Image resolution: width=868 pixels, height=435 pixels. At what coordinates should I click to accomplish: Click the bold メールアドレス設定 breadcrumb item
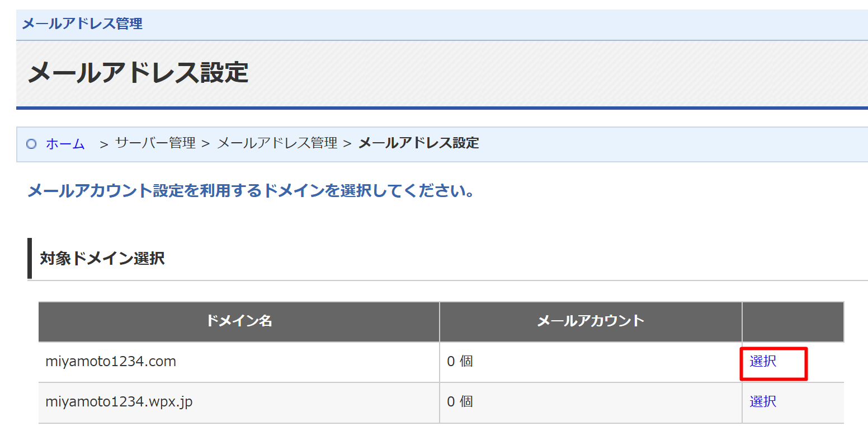point(418,143)
